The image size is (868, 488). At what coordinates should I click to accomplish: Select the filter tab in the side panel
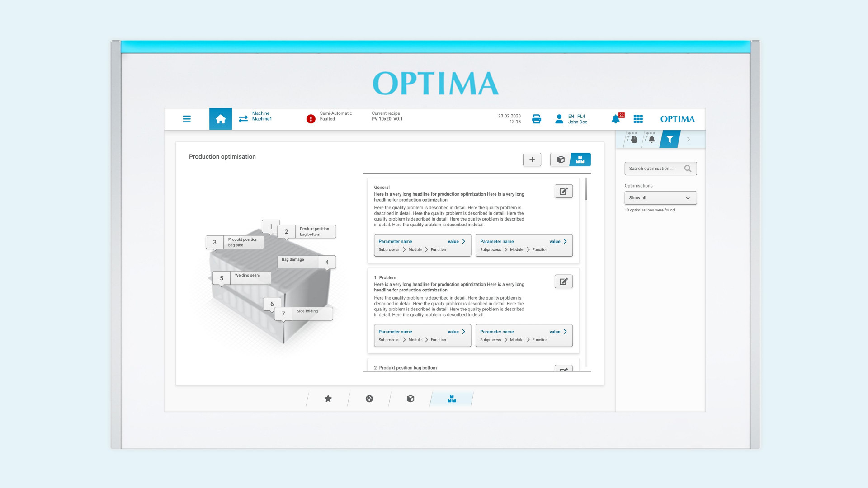pyautogui.click(x=670, y=139)
